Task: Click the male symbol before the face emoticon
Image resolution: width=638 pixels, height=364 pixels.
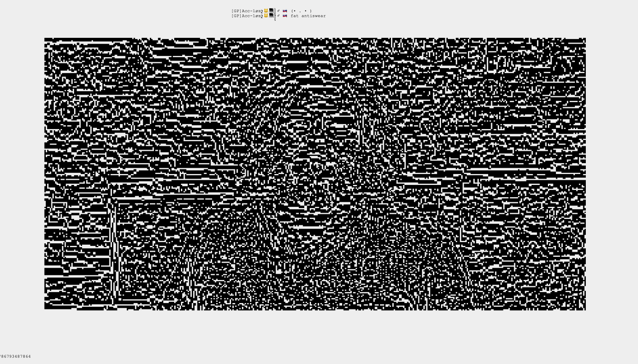Action: (x=279, y=11)
